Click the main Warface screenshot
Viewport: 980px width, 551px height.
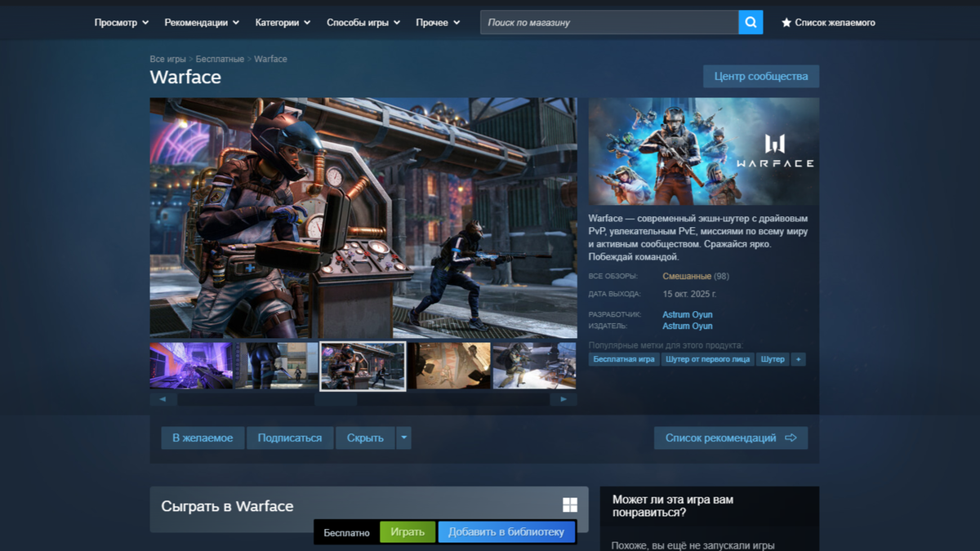pyautogui.click(x=363, y=218)
